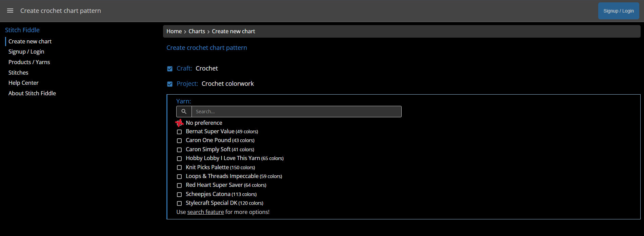The image size is (644, 236).
Task: Check the Bernat Super Value yarn
Action: click(179, 132)
